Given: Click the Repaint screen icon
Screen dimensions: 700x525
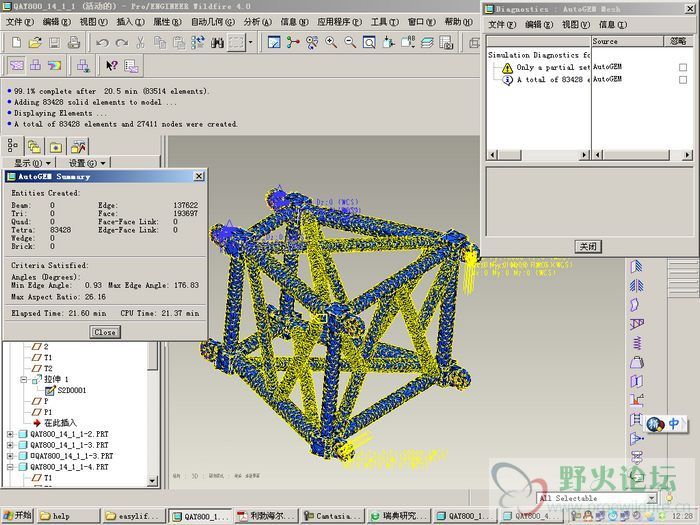Looking at the screenshot, I should [274, 43].
